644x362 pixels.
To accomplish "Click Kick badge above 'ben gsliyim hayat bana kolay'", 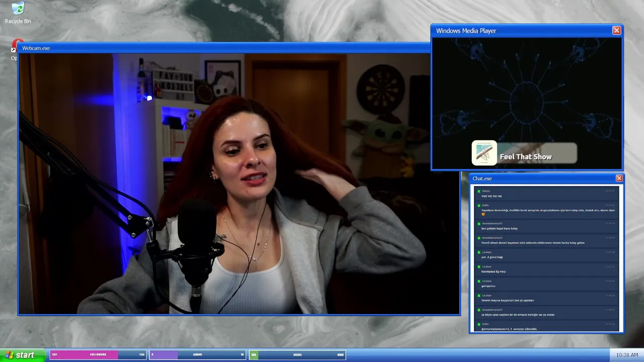I will (479, 223).
